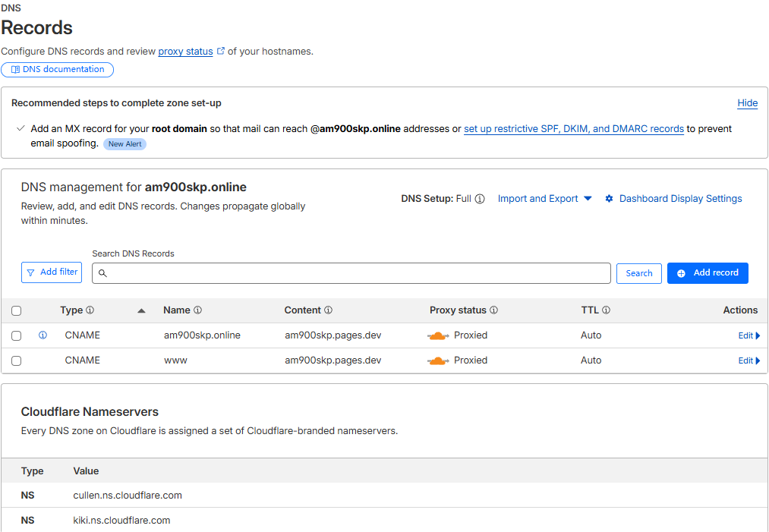Click the Proxy status column info icon
The image size is (769, 532).
click(494, 310)
